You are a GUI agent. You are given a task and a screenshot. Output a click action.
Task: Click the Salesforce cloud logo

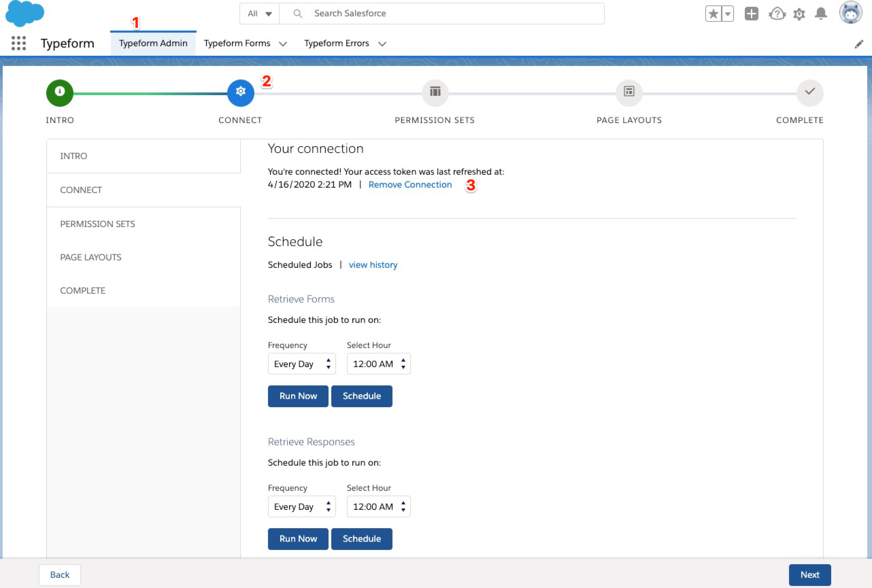pyautogui.click(x=25, y=14)
